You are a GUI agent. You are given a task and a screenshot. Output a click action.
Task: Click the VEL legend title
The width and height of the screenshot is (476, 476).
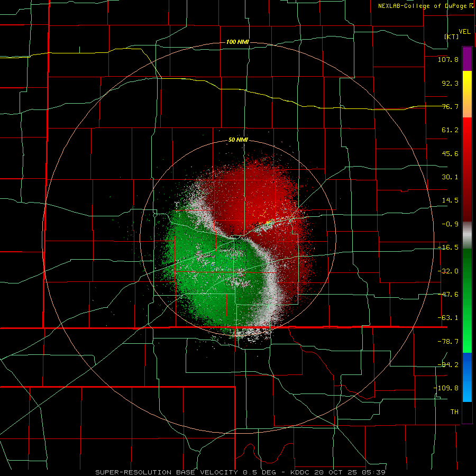pos(464,32)
